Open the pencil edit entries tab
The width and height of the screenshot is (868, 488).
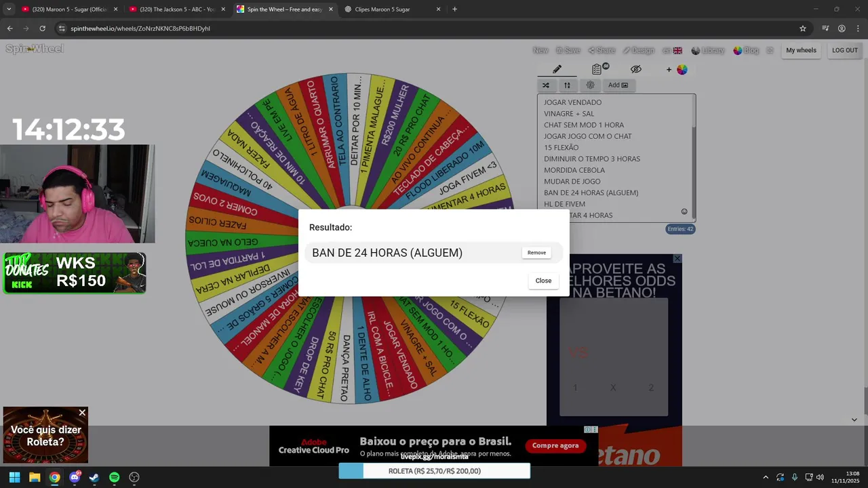(557, 69)
